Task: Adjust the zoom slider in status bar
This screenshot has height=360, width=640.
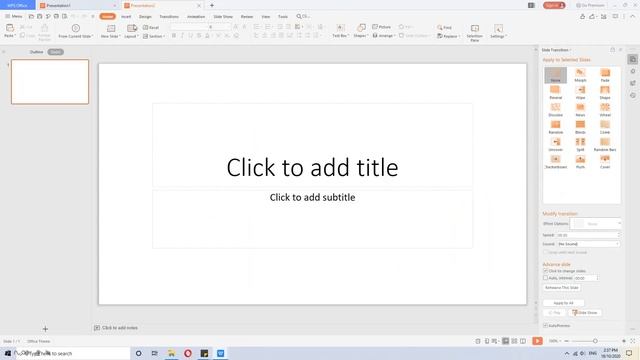Action: tap(595, 341)
